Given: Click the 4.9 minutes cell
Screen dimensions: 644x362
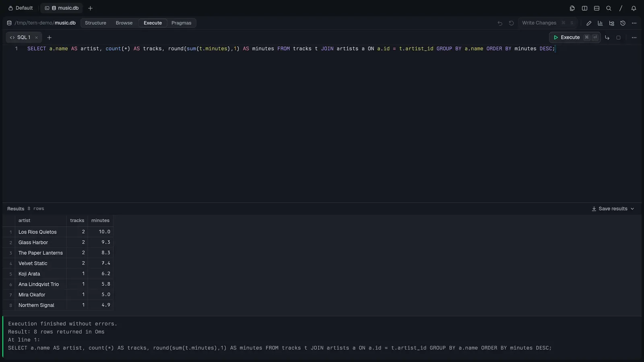Looking at the screenshot, I should (101, 305).
